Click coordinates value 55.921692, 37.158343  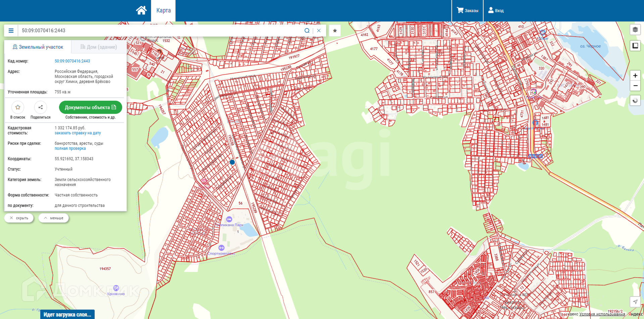coord(74,159)
